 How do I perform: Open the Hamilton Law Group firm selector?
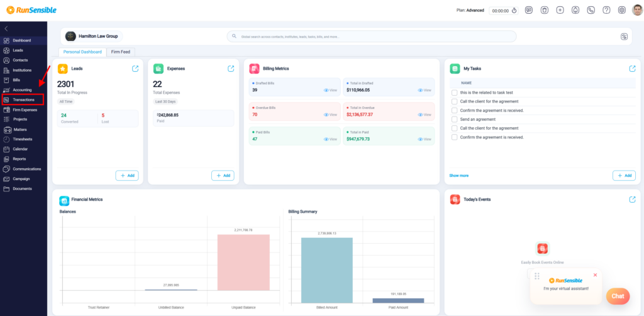[x=94, y=36]
